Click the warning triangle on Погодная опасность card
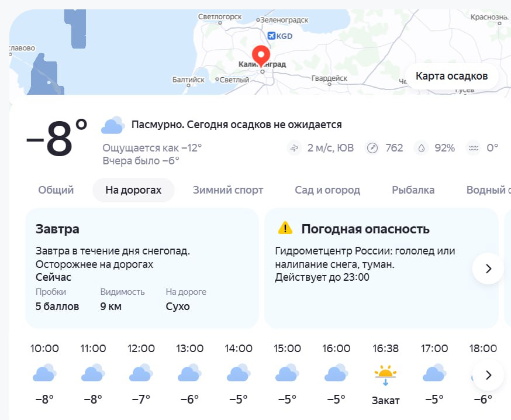The image size is (511, 420). [x=284, y=229]
